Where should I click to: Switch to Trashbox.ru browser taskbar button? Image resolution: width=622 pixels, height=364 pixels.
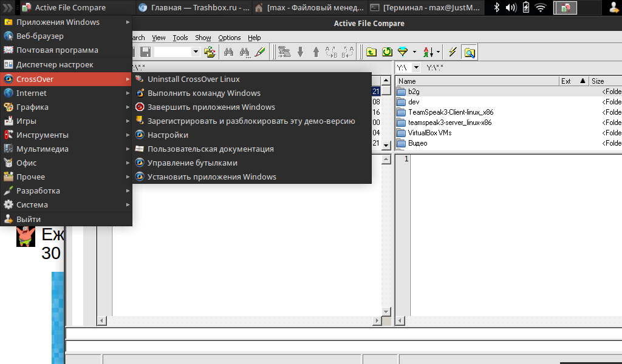(194, 7)
